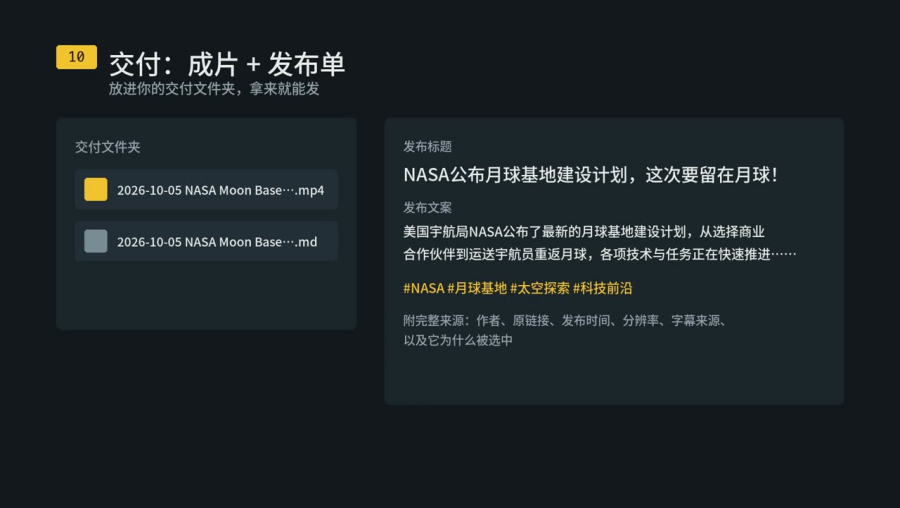Click the yellow mp4 file icon

(x=96, y=189)
